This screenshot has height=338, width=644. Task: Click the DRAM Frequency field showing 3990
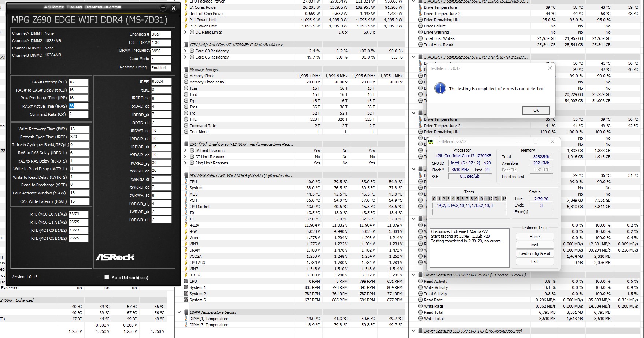click(x=161, y=51)
